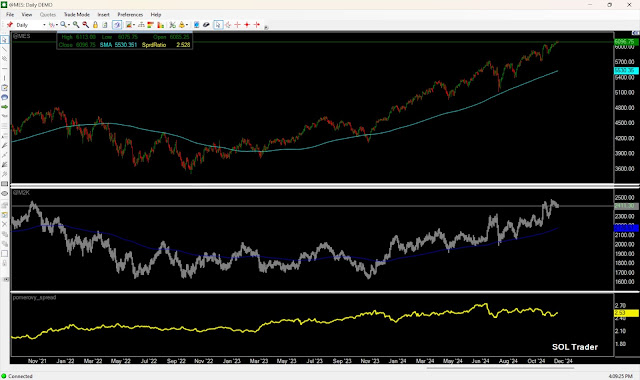
Task: Click the percent symbol toolbar icon
Action: [173, 25]
